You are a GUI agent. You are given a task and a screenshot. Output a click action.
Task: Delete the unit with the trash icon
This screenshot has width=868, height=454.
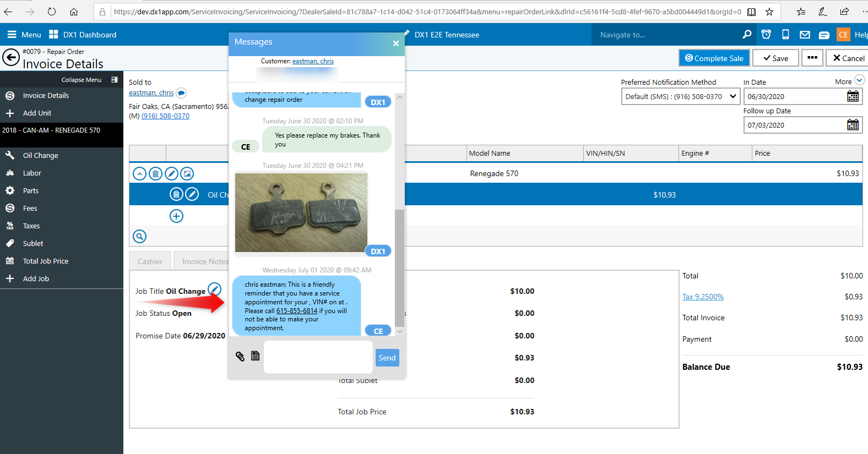[x=156, y=174]
